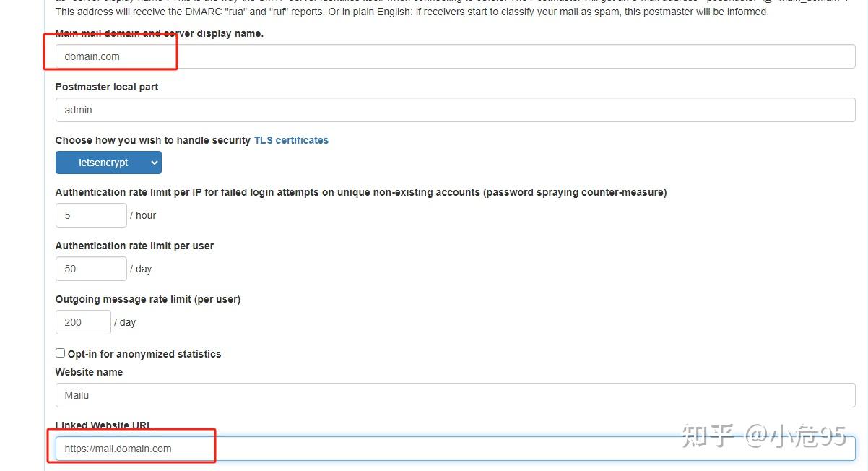Click the 'Authentication rate limit per user' label
Screen dimensions: 868x471
[134, 246]
